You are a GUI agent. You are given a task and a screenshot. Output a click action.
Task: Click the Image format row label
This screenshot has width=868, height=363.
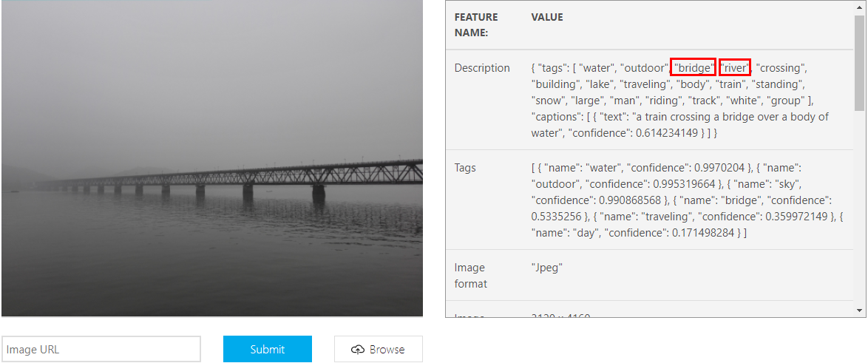[470, 276]
